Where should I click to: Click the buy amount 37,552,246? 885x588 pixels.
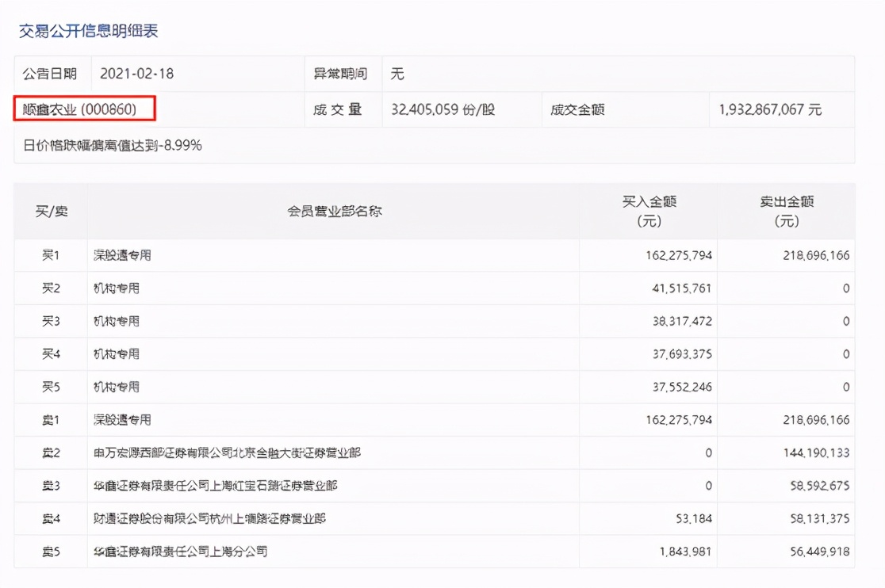click(682, 387)
